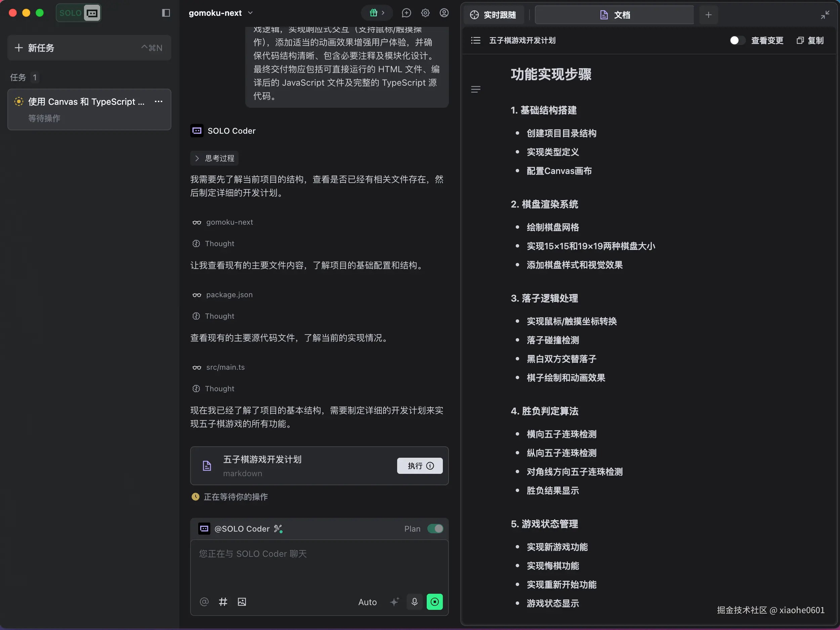Start voice input with microphone icon
The image size is (840, 630).
point(414,601)
